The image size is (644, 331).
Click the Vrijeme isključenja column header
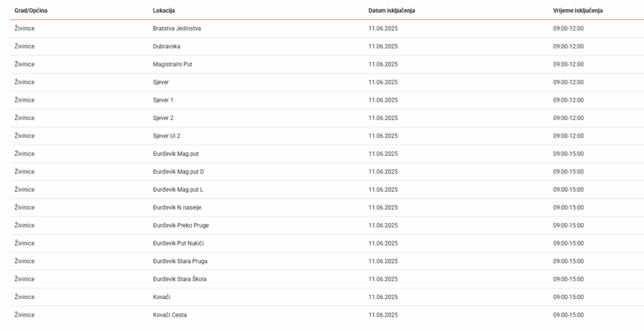(578, 11)
